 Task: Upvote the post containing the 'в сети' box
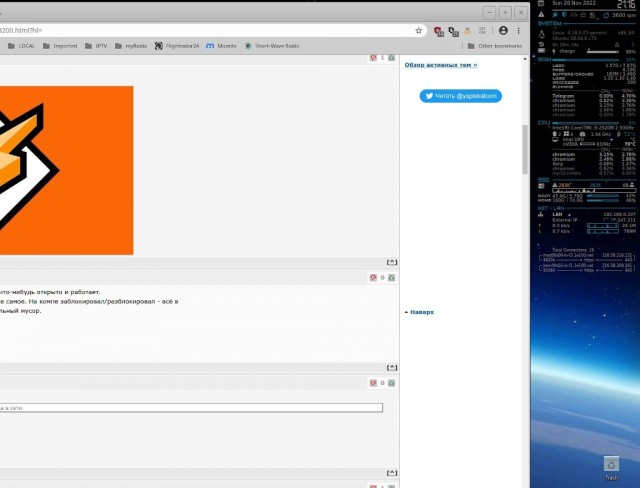pos(391,383)
